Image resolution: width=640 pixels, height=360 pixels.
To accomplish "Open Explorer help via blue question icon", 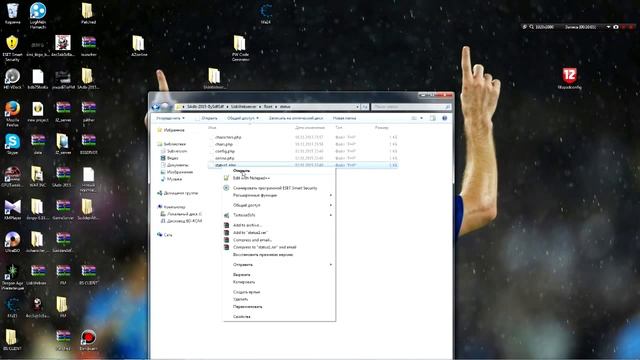I will (x=444, y=118).
